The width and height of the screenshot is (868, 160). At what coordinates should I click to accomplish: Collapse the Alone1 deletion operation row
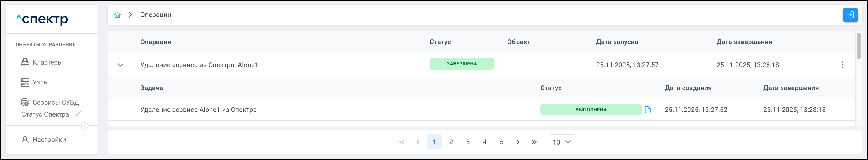point(121,65)
